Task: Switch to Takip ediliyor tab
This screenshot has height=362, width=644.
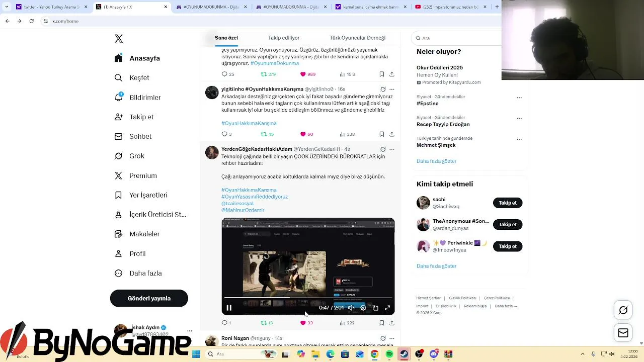Action: tap(284, 38)
